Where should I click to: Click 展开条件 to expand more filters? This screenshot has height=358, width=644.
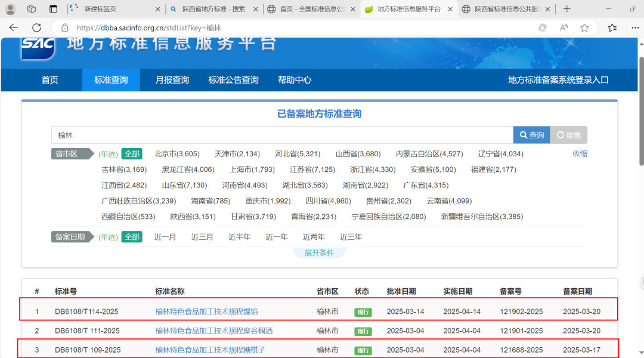319,252
